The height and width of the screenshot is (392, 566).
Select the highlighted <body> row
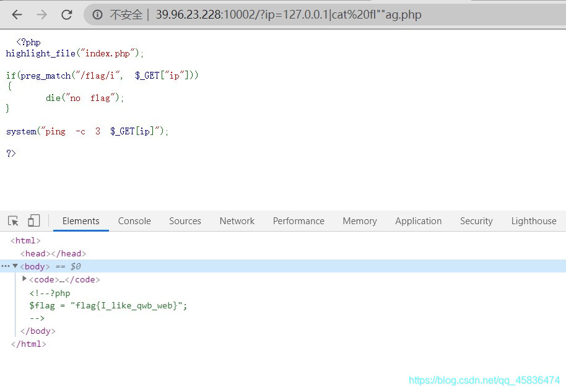pos(283,266)
